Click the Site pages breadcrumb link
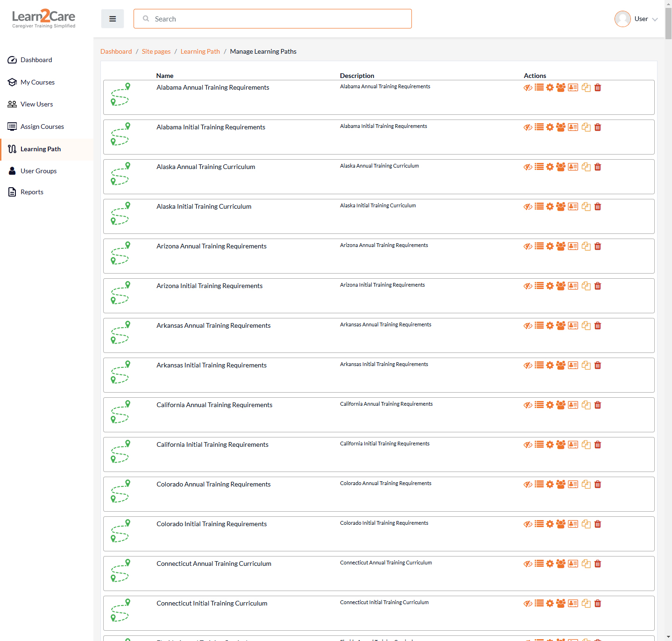The width and height of the screenshot is (672, 641). pyautogui.click(x=156, y=52)
